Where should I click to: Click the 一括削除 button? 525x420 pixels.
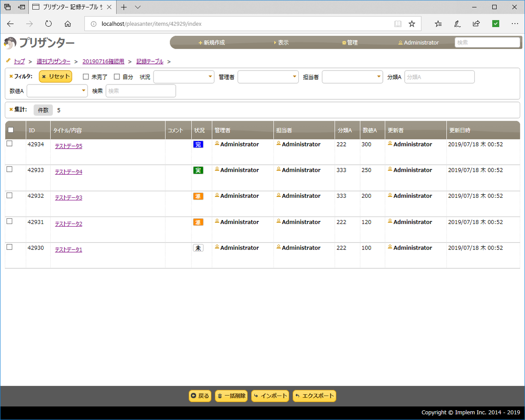231,396
